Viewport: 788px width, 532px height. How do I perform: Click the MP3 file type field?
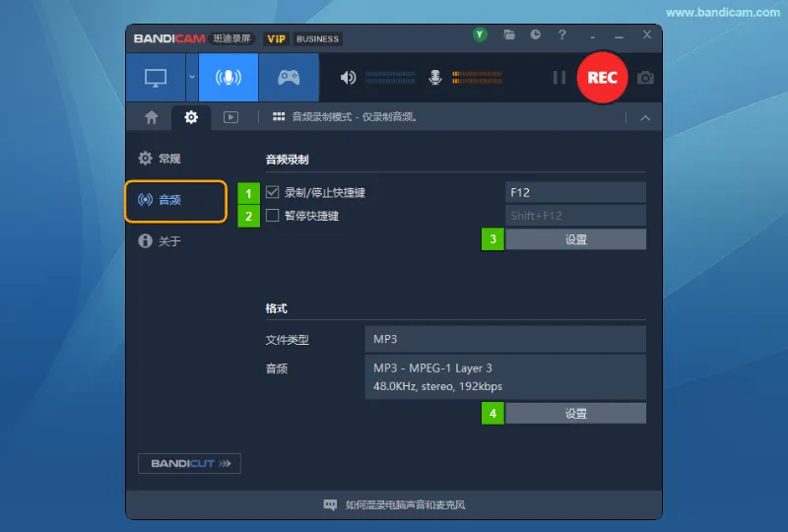point(505,339)
